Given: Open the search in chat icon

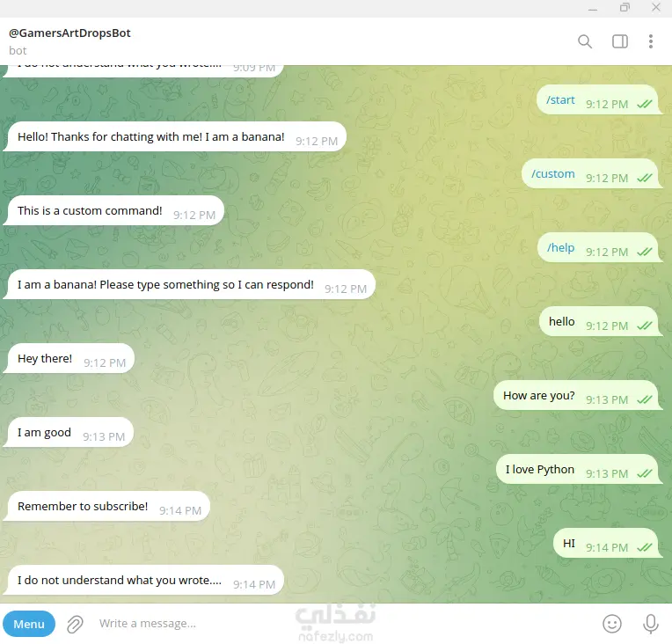Looking at the screenshot, I should (x=585, y=41).
